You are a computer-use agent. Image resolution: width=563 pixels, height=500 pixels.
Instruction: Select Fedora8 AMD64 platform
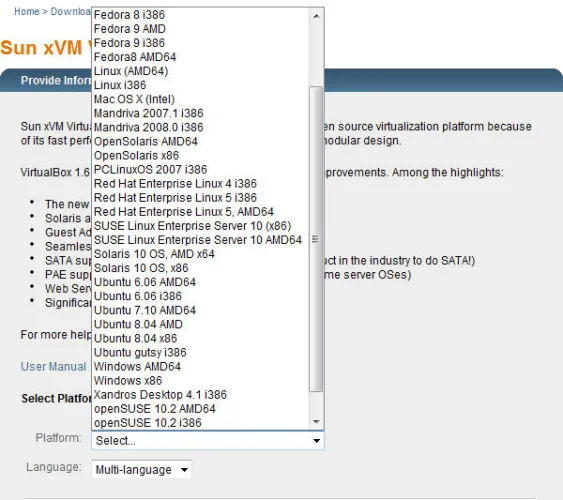point(200,57)
